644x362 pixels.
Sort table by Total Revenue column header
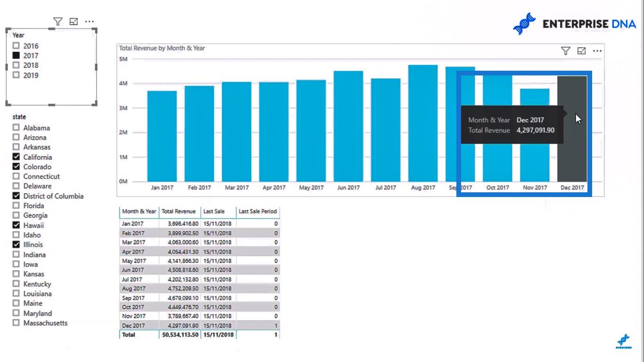(x=178, y=211)
